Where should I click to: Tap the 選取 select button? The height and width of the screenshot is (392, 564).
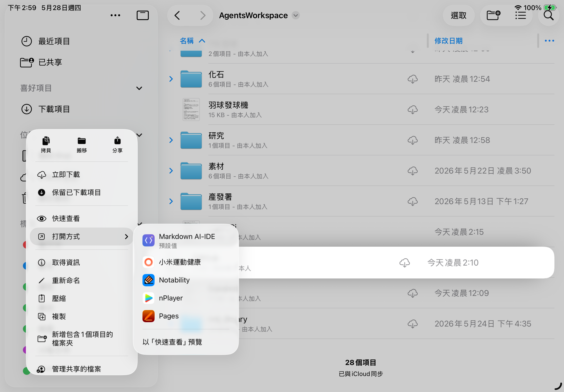click(x=458, y=16)
